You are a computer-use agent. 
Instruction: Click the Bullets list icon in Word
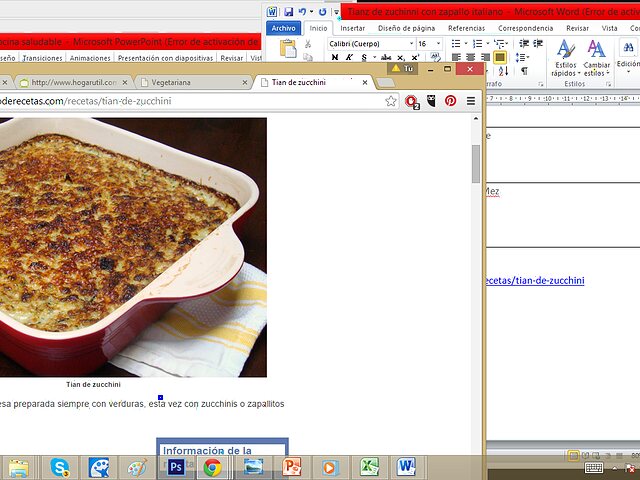coord(456,44)
